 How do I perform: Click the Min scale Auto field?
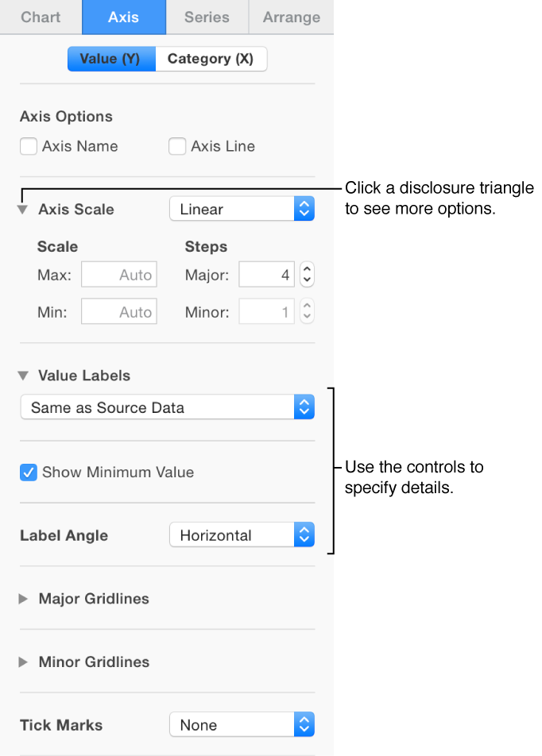(x=118, y=310)
